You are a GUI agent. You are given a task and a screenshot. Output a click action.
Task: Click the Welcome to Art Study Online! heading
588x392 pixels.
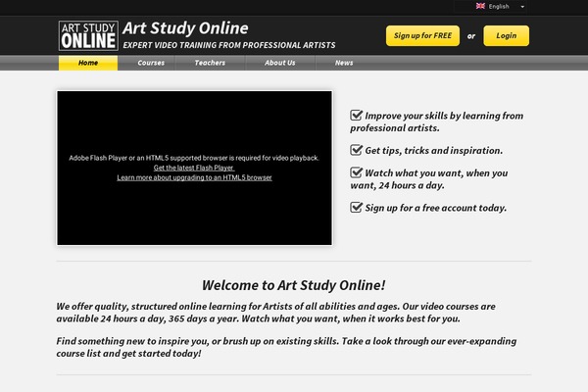point(294,285)
